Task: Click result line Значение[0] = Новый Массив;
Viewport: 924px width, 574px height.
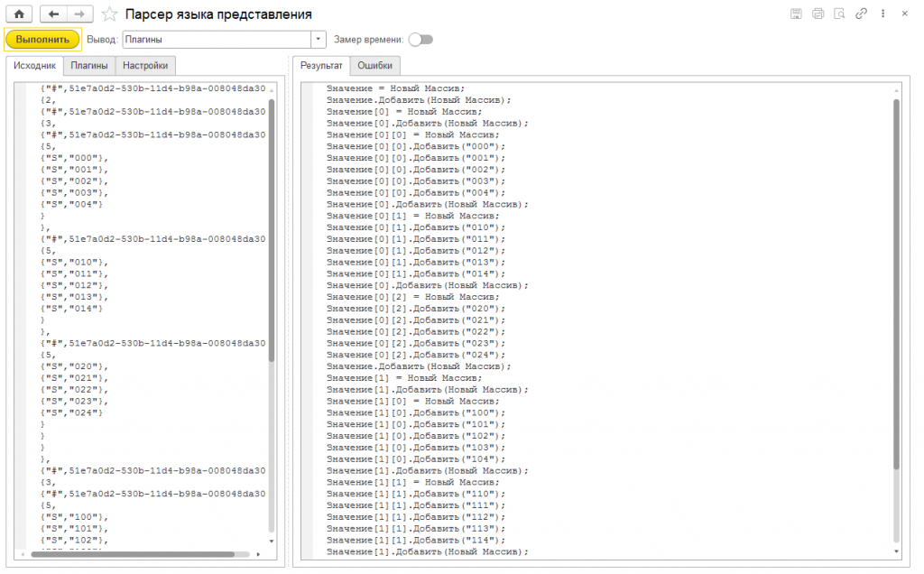Action: click(x=404, y=111)
